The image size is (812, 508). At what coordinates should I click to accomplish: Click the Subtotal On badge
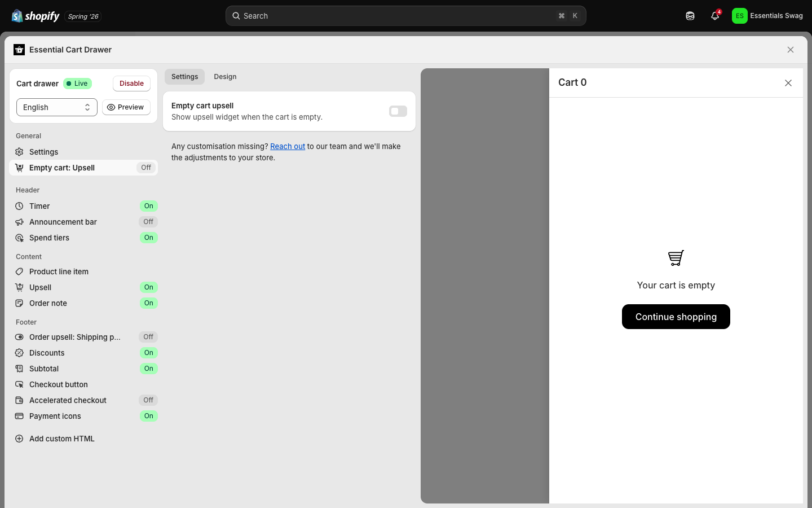coord(148,369)
